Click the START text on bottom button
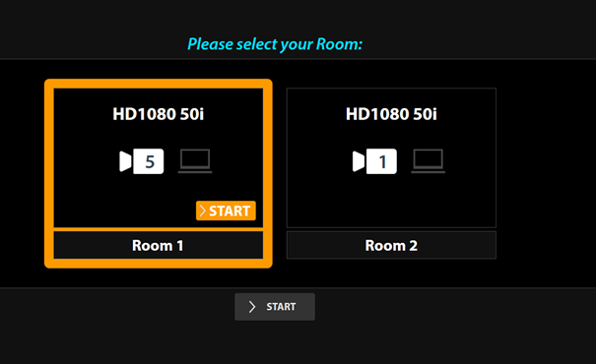This screenshot has width=596, height=364. [281, 307]
